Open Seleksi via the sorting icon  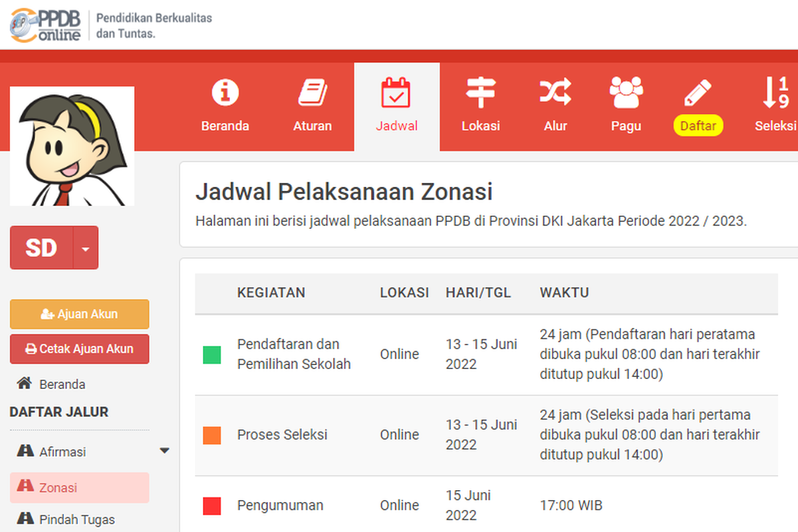(777, 92)
